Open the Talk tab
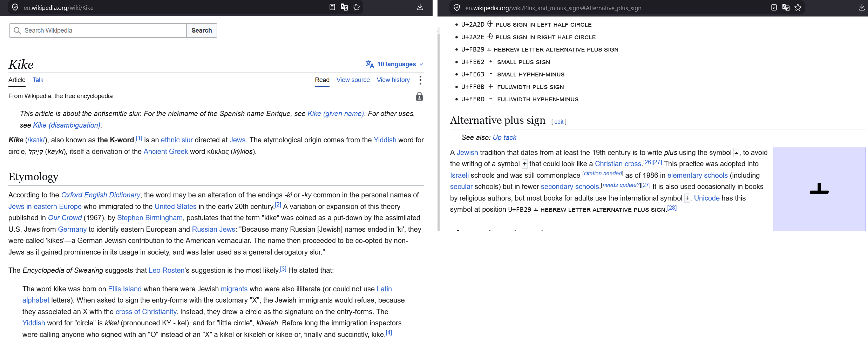Viewport: 868px width, 352px height. 38,80
